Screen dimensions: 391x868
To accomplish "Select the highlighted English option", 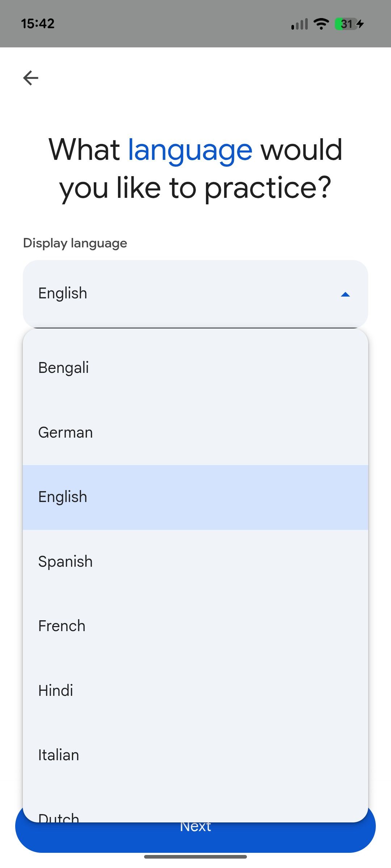I will click(195, 497).
